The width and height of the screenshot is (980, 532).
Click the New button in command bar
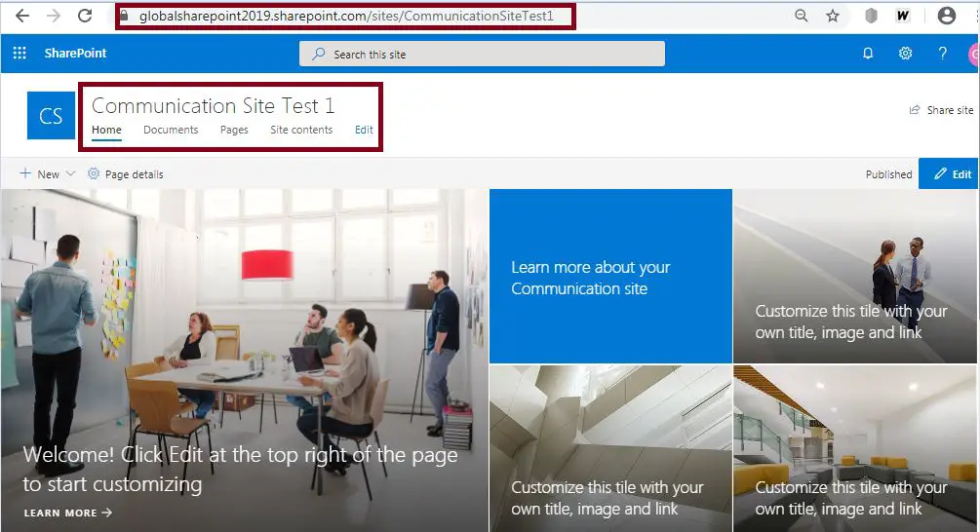pyautogui.click(x=40, y=174)
